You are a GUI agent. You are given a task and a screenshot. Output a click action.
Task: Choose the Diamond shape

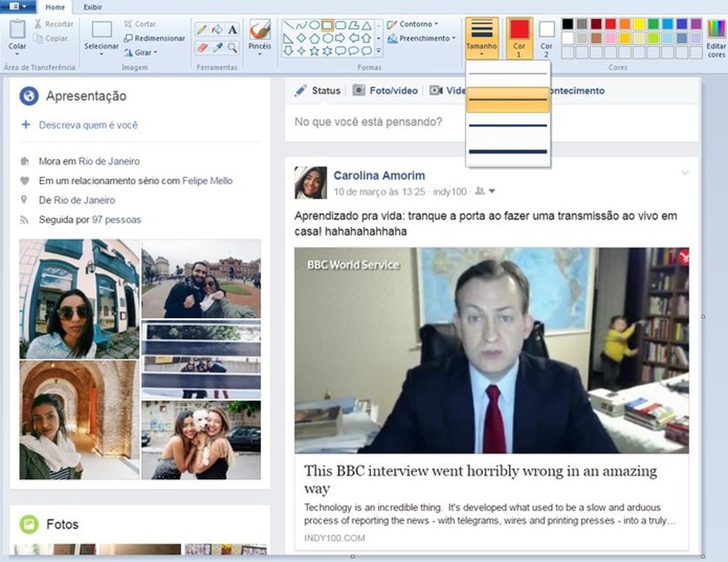[x=301, y=38]
